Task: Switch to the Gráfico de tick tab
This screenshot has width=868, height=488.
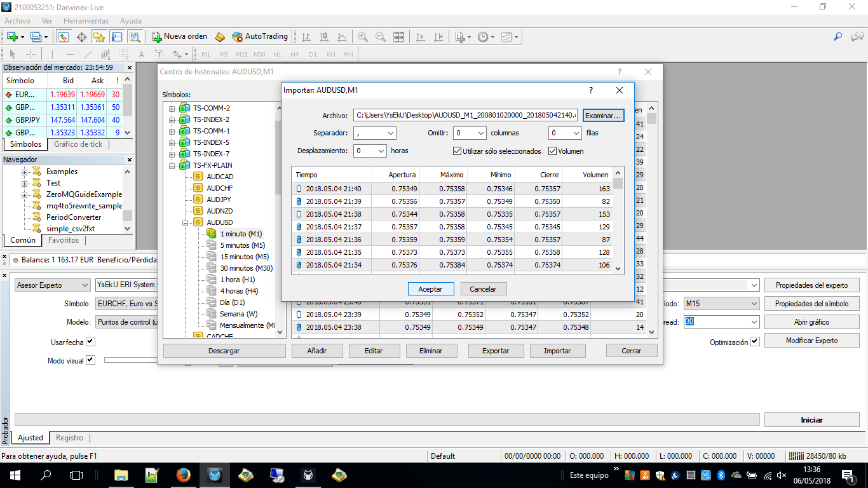Action: pos(78,144)
